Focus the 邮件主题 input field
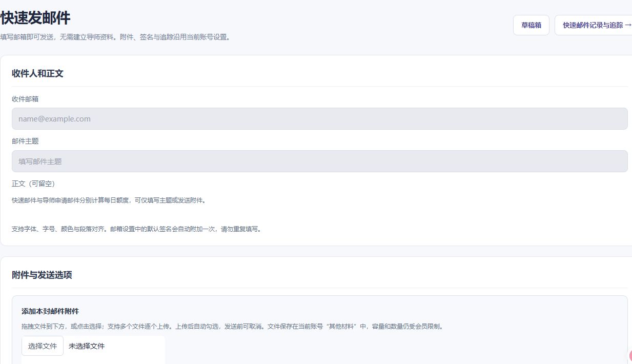Image resolution: width=632 pixels, height=364 pixels. (320, 161)
